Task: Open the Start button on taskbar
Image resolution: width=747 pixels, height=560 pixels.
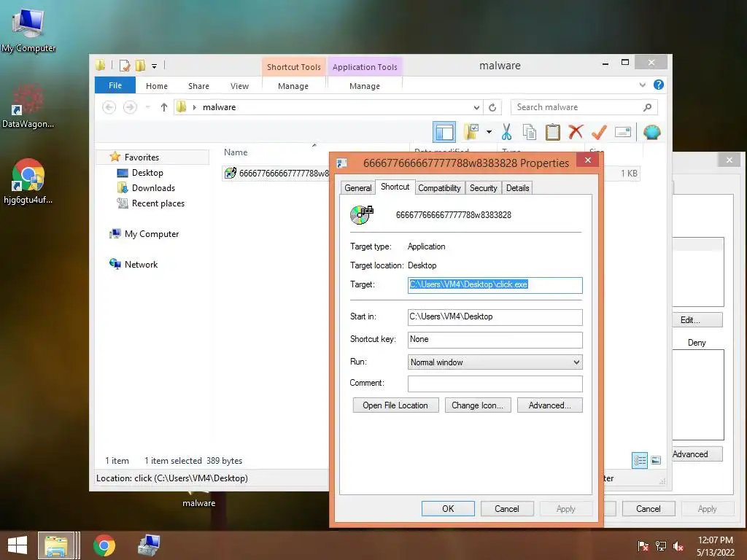Action: click(x=18, y=545)
